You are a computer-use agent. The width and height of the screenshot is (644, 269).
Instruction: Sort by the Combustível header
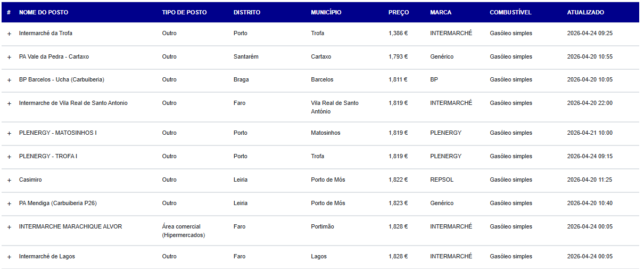(511, 12)
